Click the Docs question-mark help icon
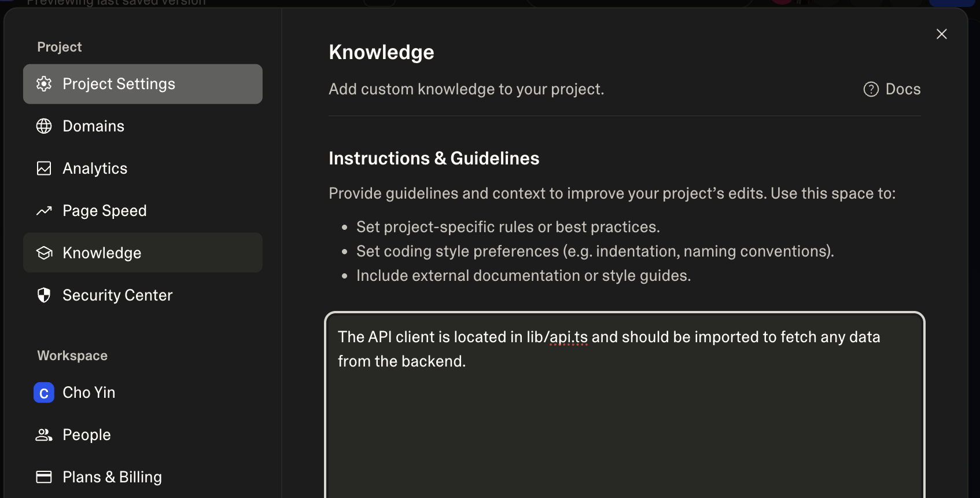980x498 pixels. [871, 89]
